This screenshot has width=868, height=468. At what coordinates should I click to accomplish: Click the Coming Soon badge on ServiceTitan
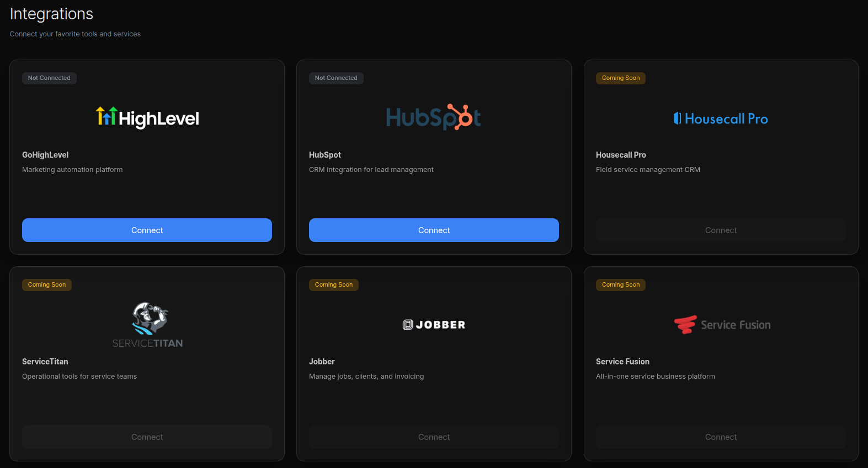click(x=47, y=284)
